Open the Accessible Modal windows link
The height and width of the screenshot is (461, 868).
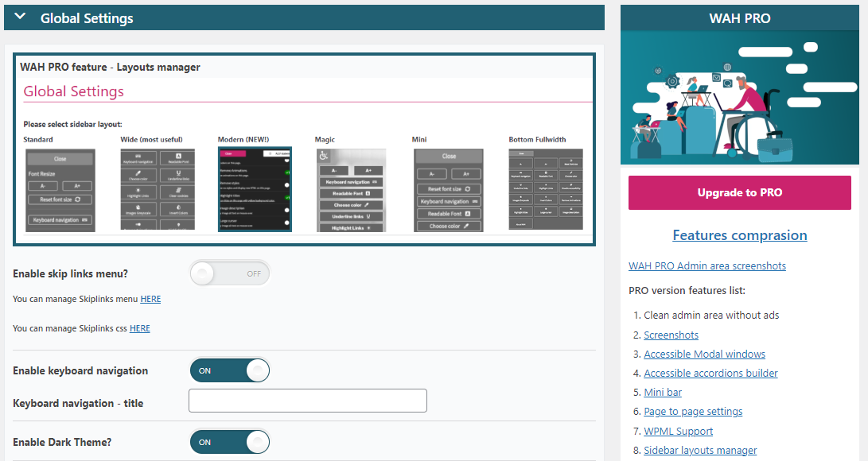[x=704, y=354]
